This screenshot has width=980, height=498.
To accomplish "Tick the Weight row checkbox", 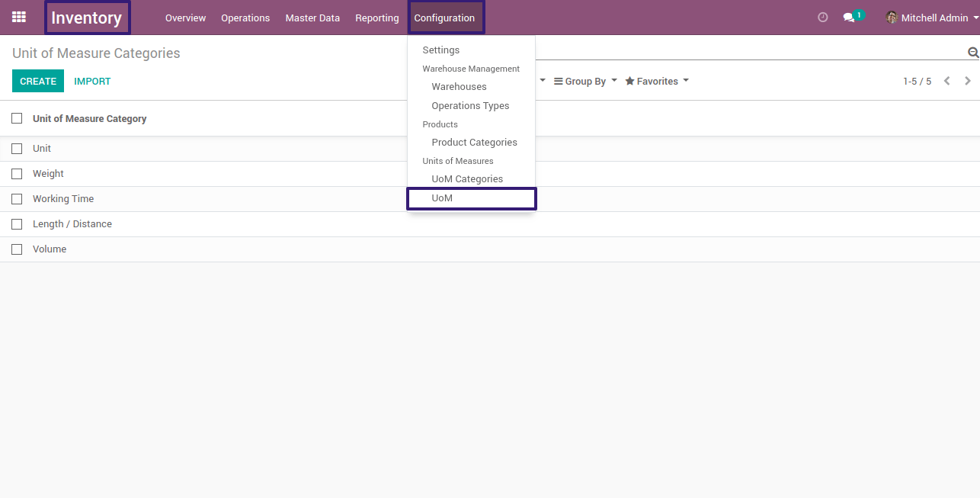I will 17,174.
